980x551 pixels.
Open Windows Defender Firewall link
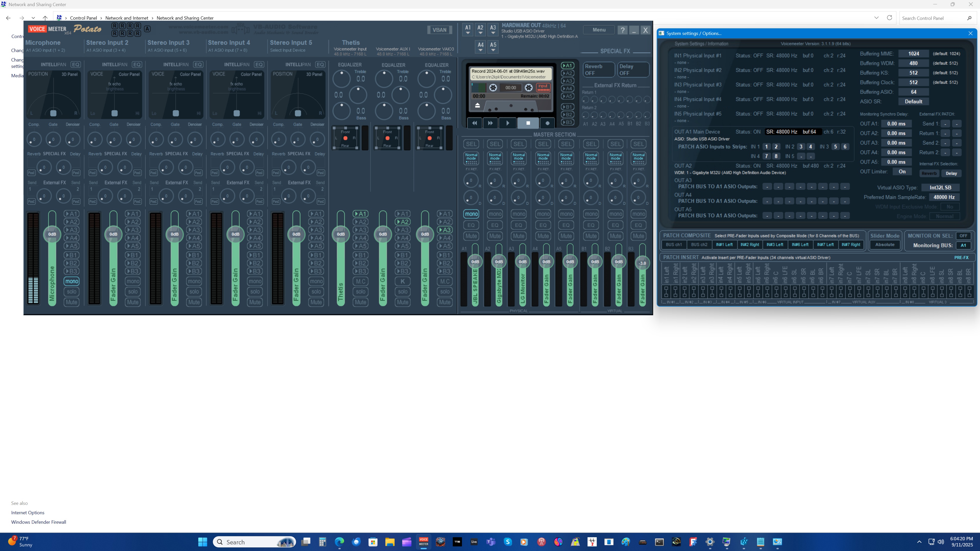click(39, 522)
